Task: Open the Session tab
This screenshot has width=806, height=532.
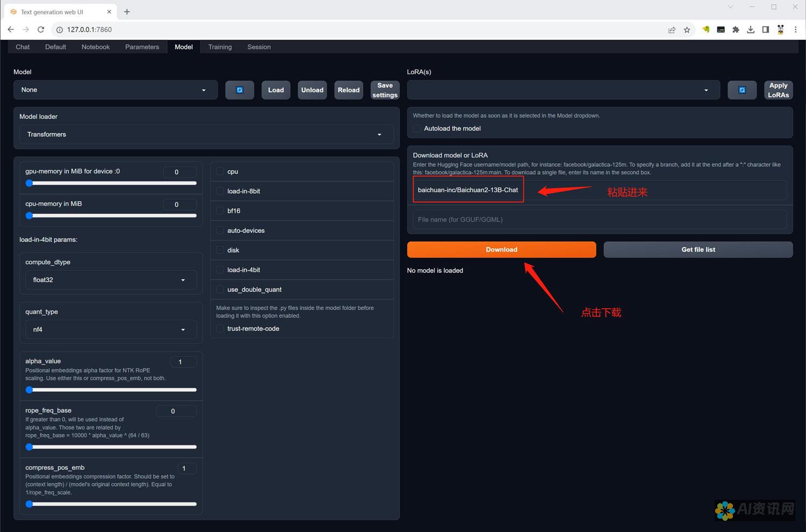Action: point(259,47)
